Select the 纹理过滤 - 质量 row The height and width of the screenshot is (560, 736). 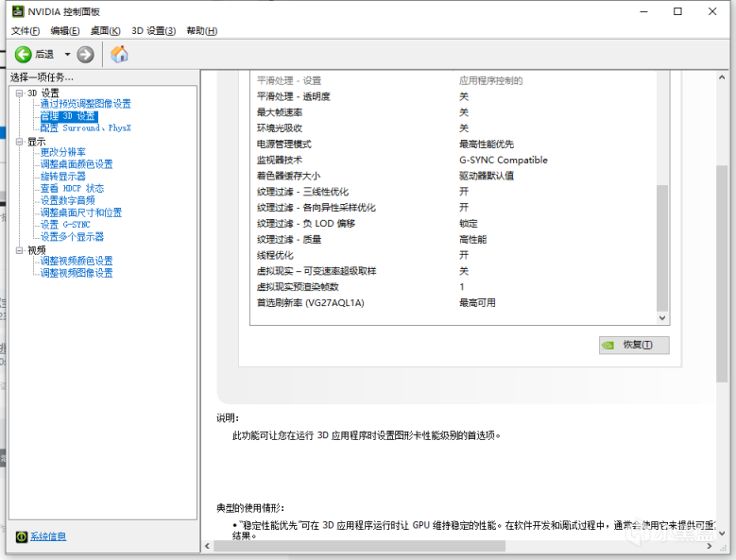pyautogui.click(x=454, y=240)
